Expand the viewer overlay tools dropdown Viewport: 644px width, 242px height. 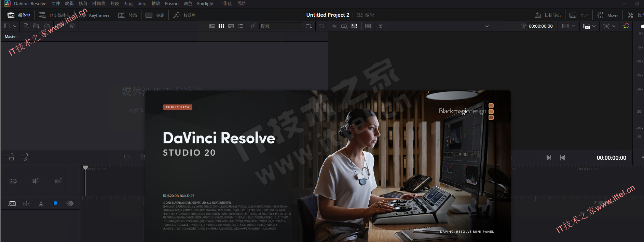[614, 26]
